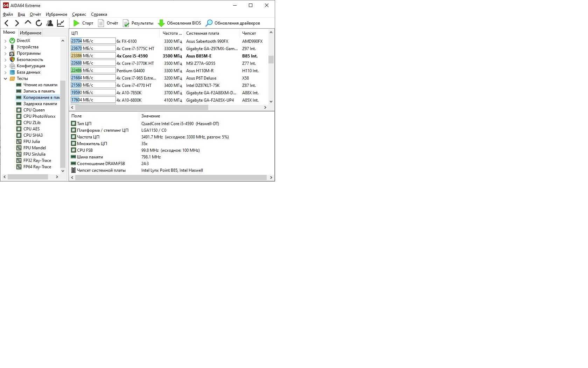Generate a report via Отчёт toolbar button
588x368 pixels.
point(108,23)
